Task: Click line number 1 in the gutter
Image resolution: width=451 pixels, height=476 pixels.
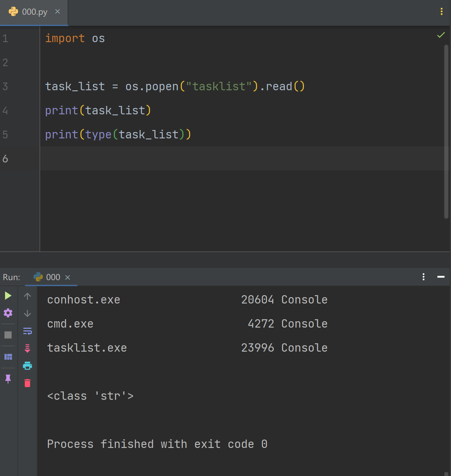Action: click(5, 38)
